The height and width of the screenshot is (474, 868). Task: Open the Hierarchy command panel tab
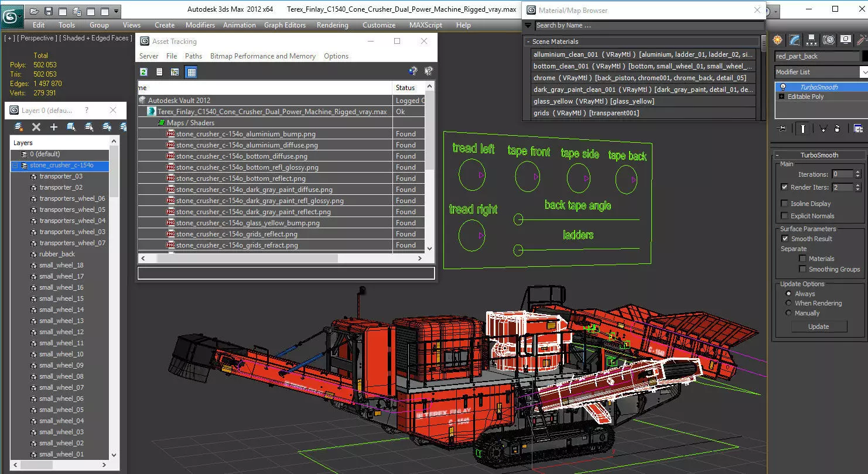[811, 40]
